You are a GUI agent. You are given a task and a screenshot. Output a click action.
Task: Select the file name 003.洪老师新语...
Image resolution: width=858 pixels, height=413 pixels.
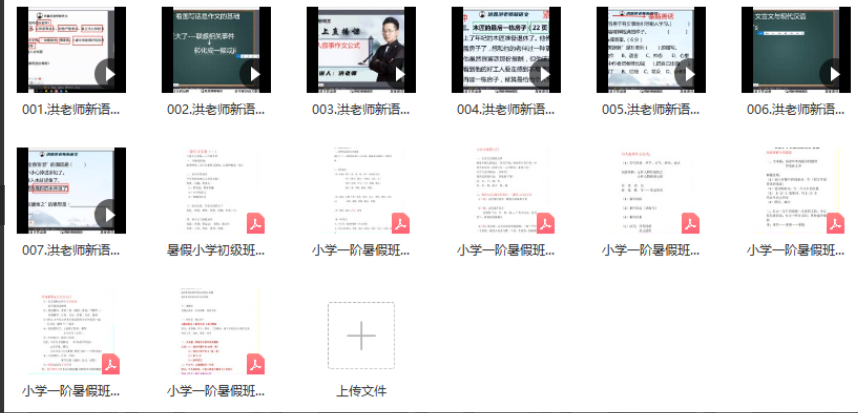pos(361,109)
